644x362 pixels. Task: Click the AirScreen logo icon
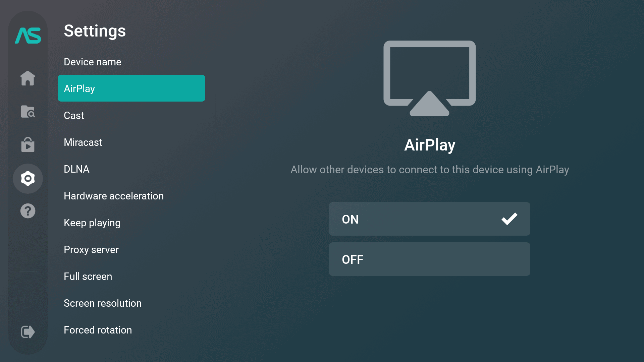[28, 36]
